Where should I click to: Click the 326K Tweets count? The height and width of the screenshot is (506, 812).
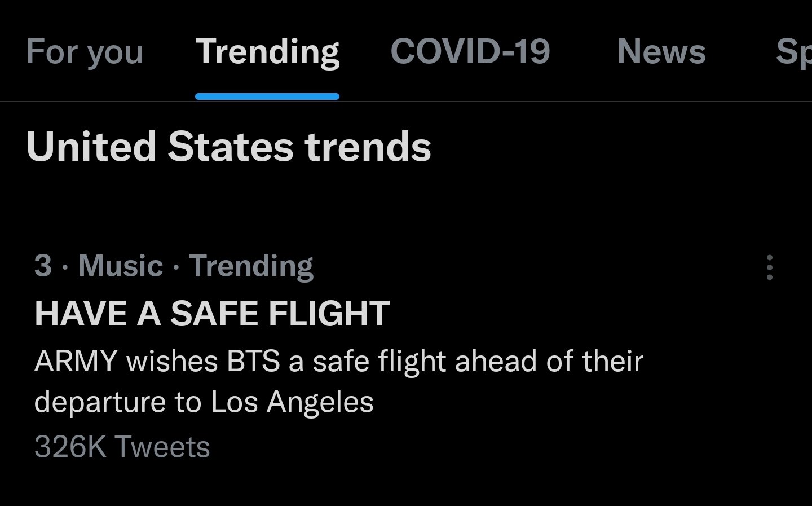122,447
